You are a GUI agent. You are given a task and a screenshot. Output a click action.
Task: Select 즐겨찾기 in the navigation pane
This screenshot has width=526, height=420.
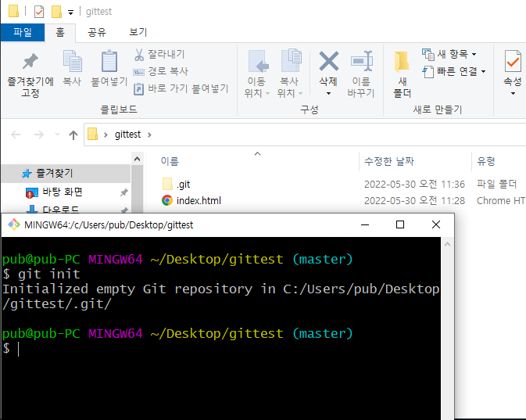point(66,173)
